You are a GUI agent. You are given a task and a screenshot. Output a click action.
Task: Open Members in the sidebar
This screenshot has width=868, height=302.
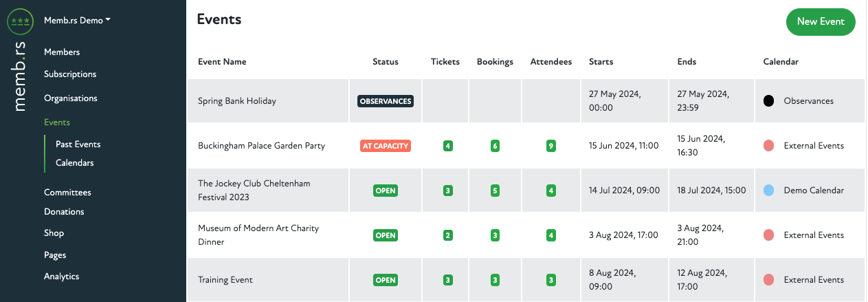[x=62, y=52]
